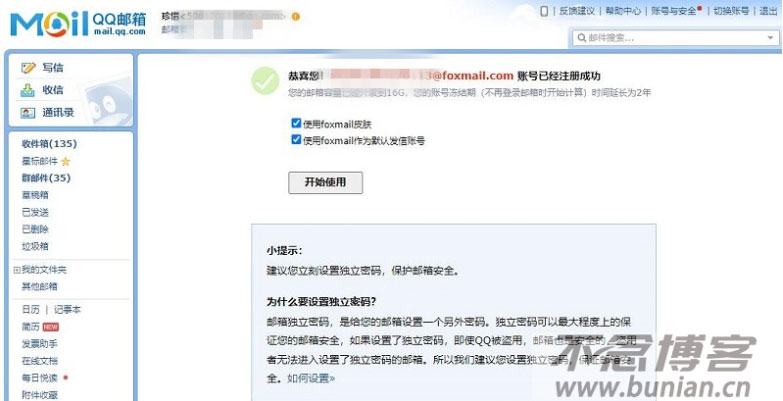Open the search box dropdown arrow
Screen dimensions: 783x401
pos(770,38)
